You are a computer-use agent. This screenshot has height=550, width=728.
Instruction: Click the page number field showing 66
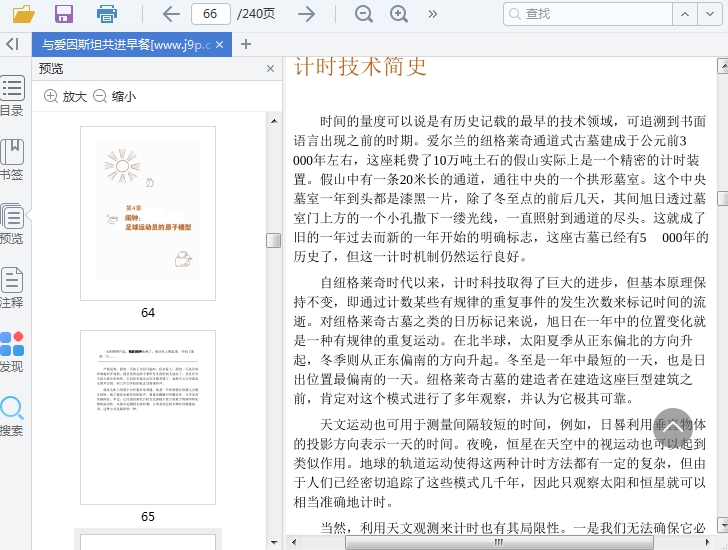[210, 14]
